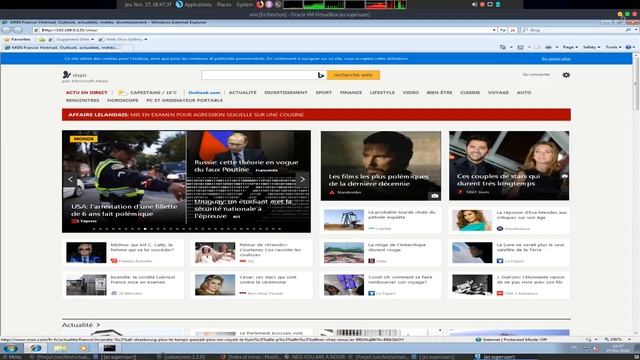The width and height of the screenshot is (640, 360).
Task: Click the recherche web button
Action: (353, 75)
